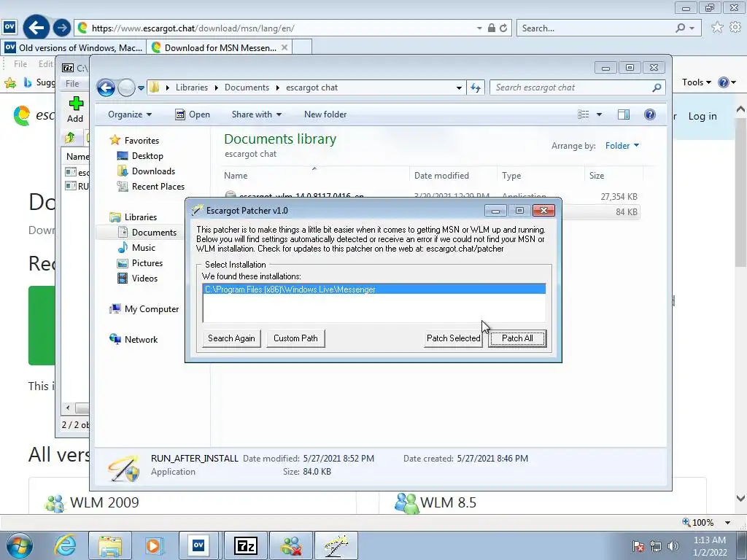
Task: Open 7-Zip taskbar icon
Action: 246,545
